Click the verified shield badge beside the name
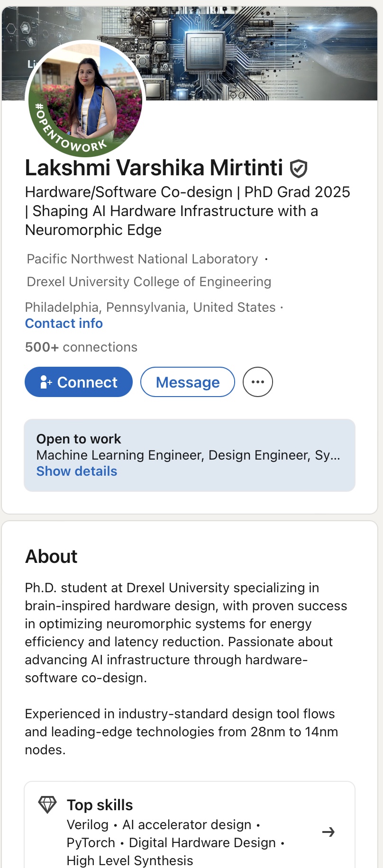This screenshot has width=383, height=868. tap(299, 169)
